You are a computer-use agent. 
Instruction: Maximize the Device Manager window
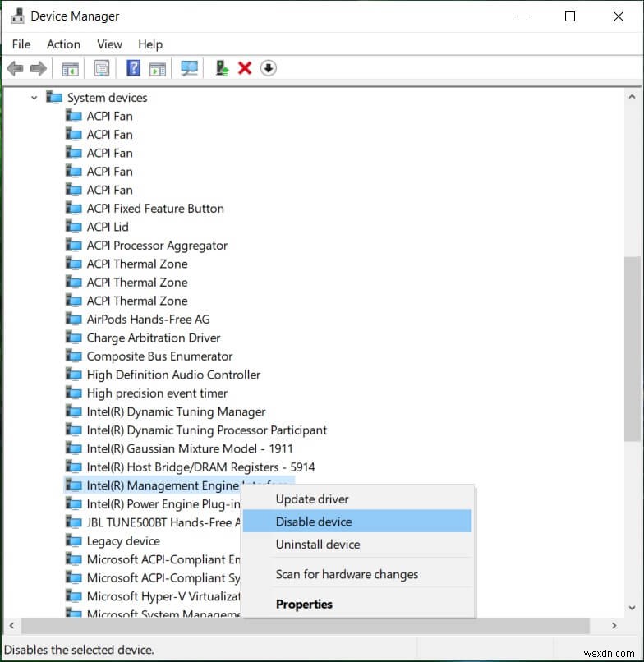(570, 16)
